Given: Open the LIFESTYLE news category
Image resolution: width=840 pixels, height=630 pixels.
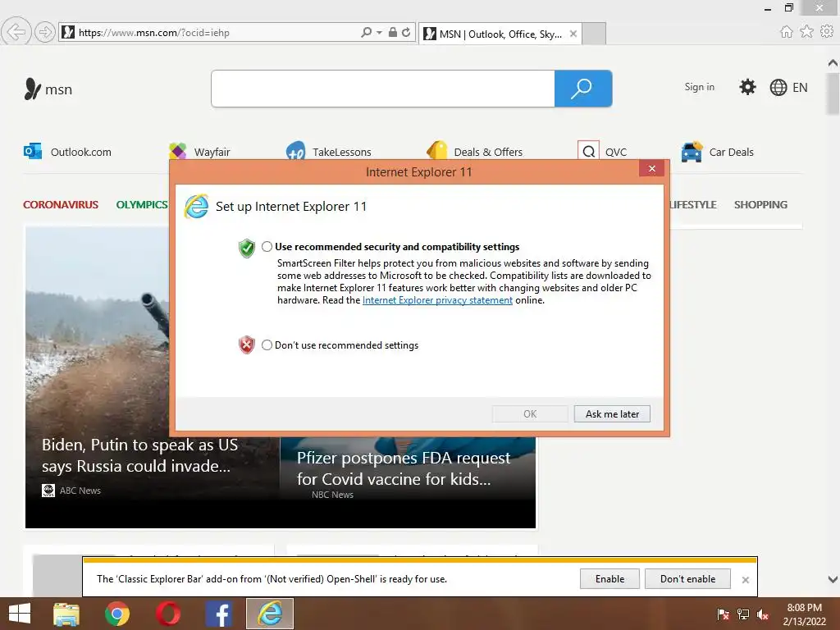Looking at the screenshot, I should 693,204.
